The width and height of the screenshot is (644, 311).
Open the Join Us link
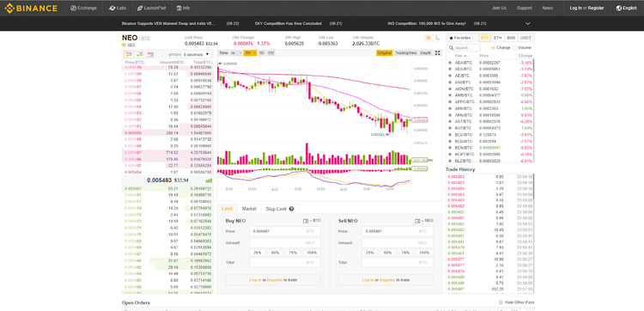tap(499, 8)
